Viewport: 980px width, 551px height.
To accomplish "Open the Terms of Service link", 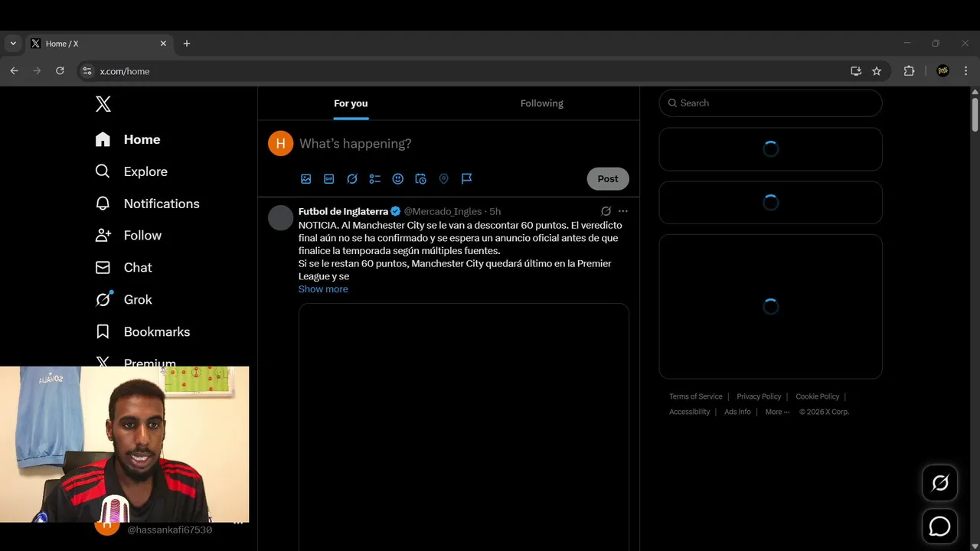I will (695, 396).
